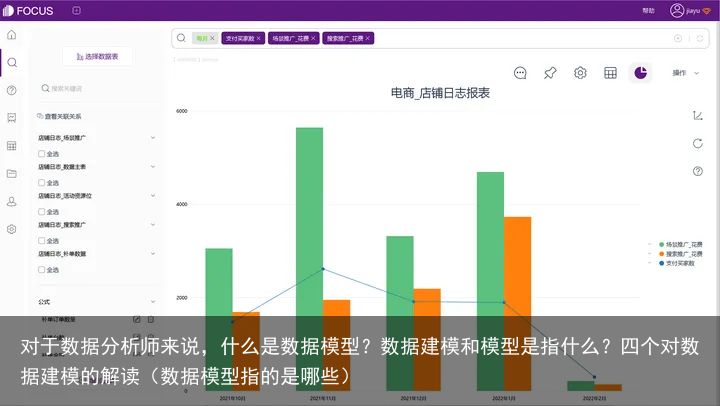Click the 查看关联关系 link
This screenshot has height=406, width=720.
click(x=59, y=116)
